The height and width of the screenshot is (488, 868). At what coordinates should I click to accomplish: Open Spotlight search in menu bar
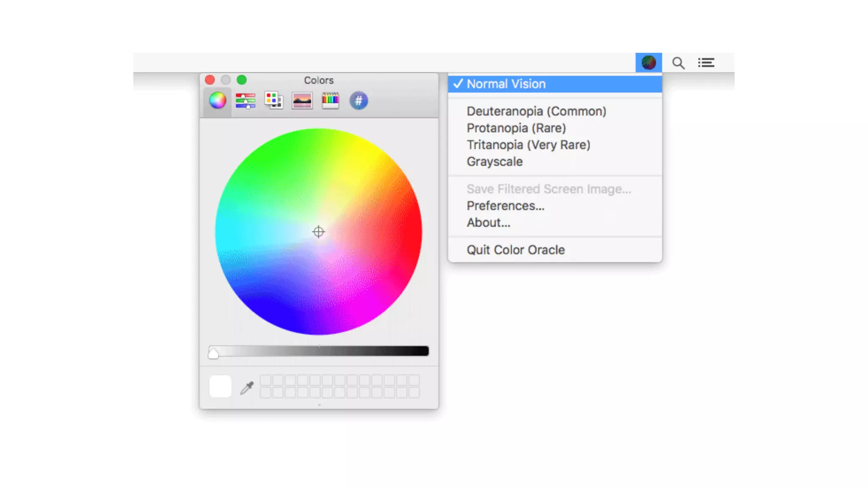[x=678, y=63]
